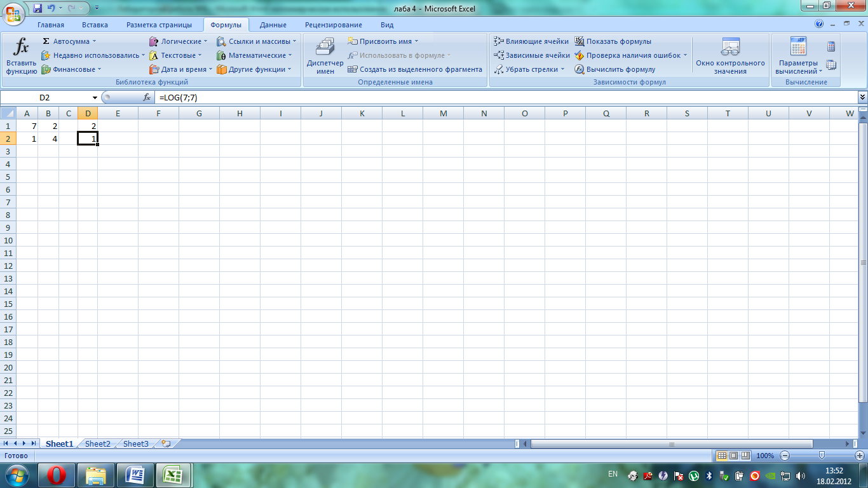This screenshot has width=868, height=488.
Task: Open Ссылки и массивы functions
Action: (x=257, y=41)
